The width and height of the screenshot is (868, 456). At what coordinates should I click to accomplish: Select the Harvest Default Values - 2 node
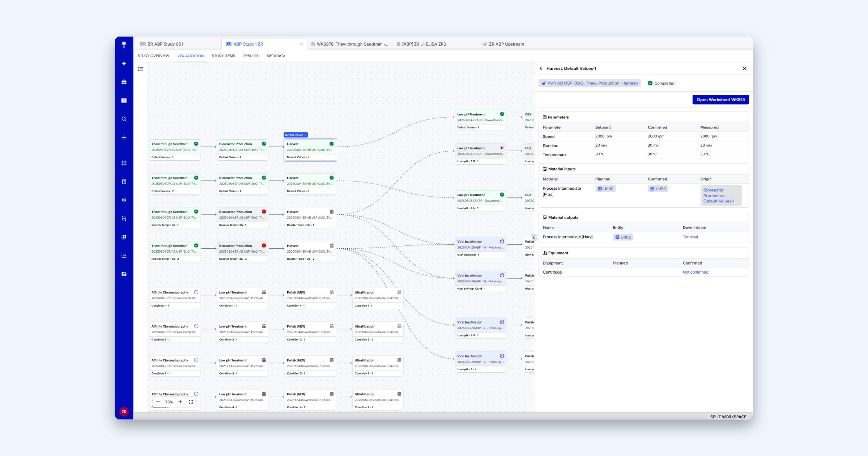pyautogui.click(x=310, y=184)
